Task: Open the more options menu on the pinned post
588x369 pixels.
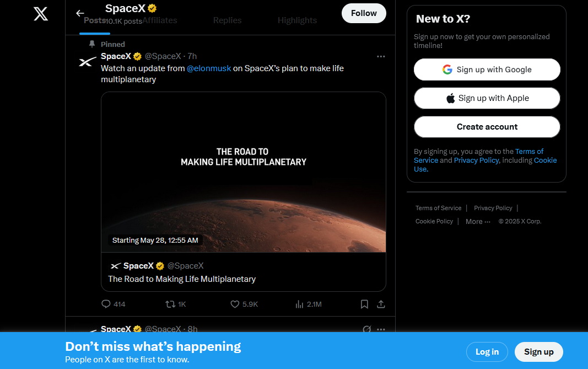Action: tap(381, 56)
